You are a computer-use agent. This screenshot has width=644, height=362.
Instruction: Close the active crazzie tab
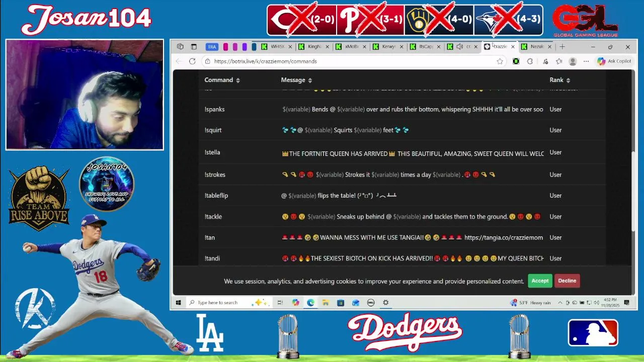point(513,47)
